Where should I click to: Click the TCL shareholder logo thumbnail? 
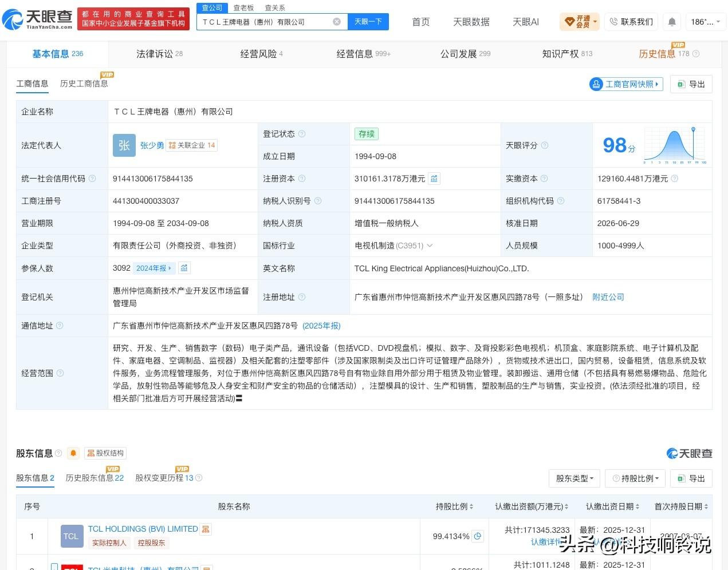coord(72,536)
